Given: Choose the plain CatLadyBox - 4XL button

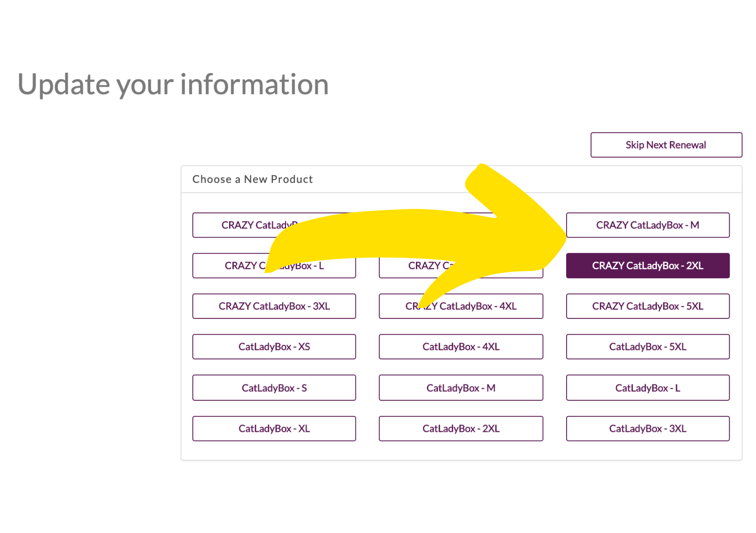Looking at the screenshot, I should 461,347.
